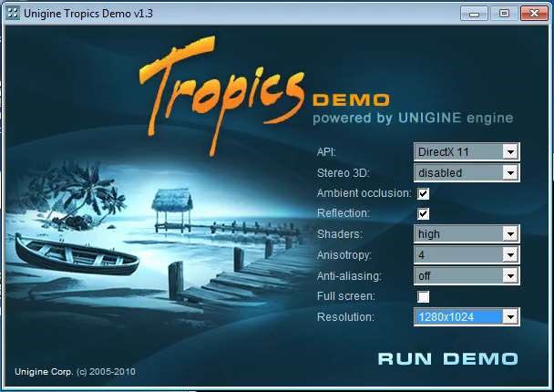The width and height of the screenshot is (554, 392).
Task: Minimize the Tropics Demo window
Action: 474,14
